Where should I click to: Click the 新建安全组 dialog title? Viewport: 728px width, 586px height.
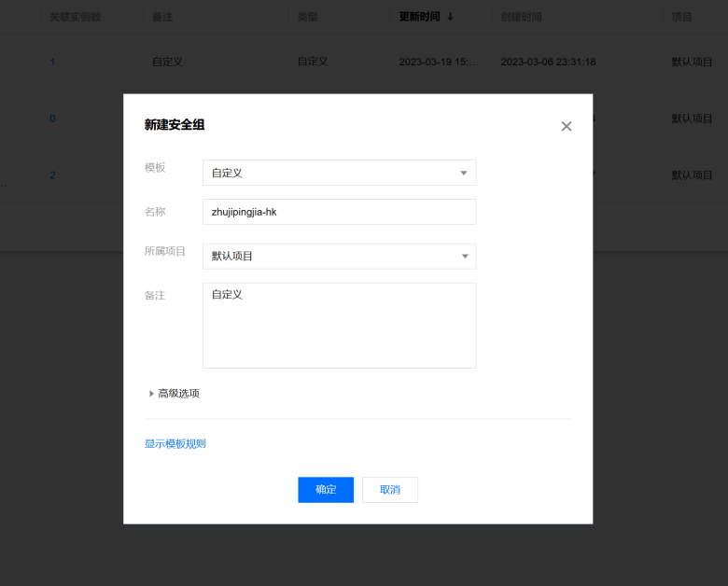175,124
